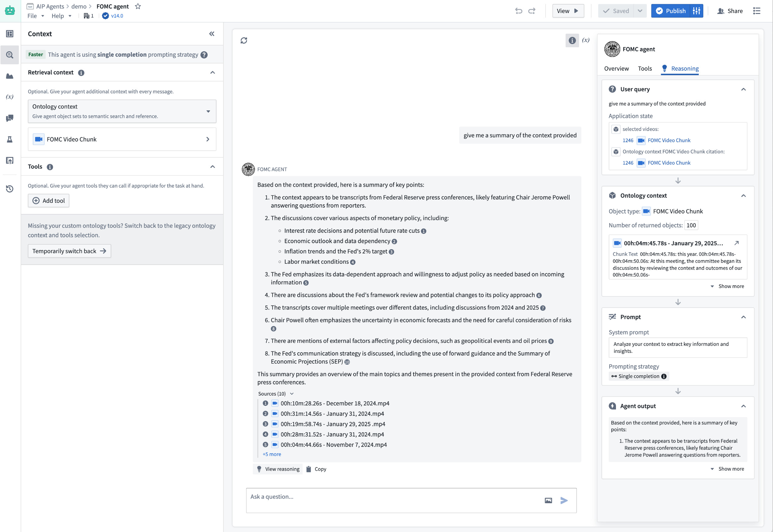Collapse the User query panel
The width and height of the screenshot is (773, 532).
point(743,89)
